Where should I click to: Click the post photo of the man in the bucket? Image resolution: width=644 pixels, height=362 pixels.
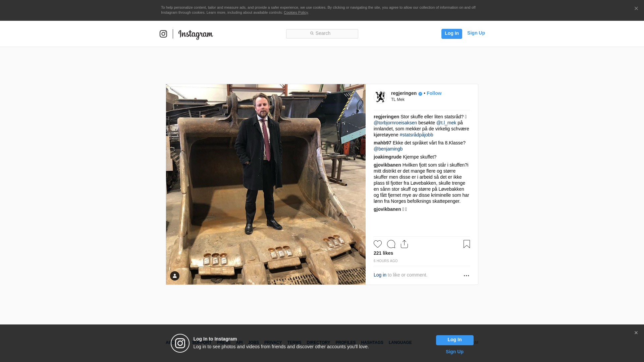(x=266, y=184)
